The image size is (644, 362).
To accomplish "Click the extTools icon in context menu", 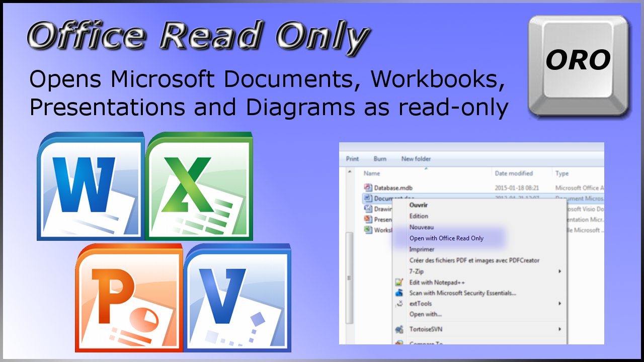I will pyautogui.click(x=399, y=304).
